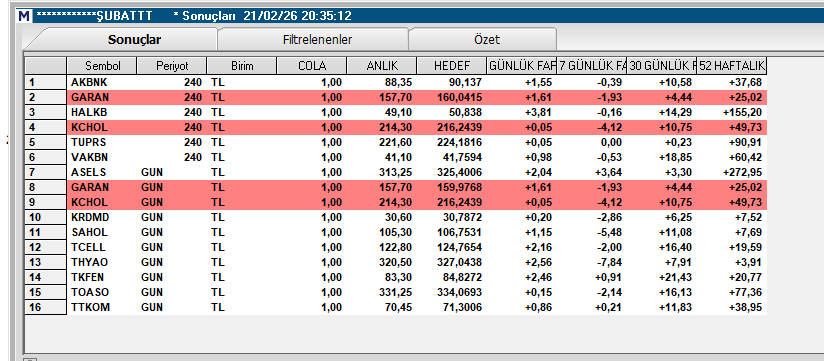Click SAHOL target value 106,7531

460,232
